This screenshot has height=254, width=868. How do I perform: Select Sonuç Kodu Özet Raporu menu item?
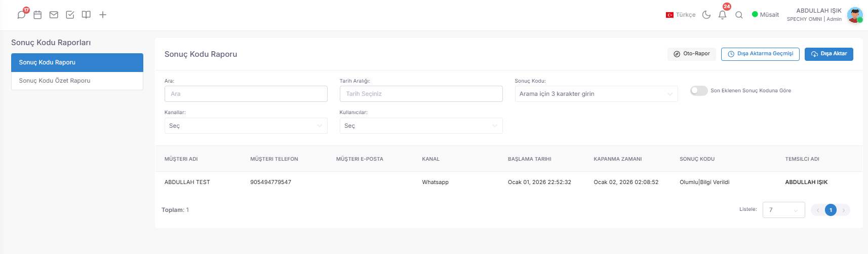(77, 81)
